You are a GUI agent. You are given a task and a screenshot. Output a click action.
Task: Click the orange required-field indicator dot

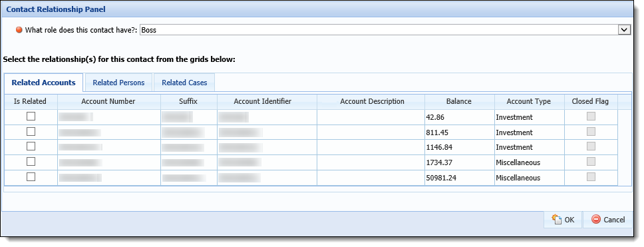pyautogui.click(x=19, y=30)
